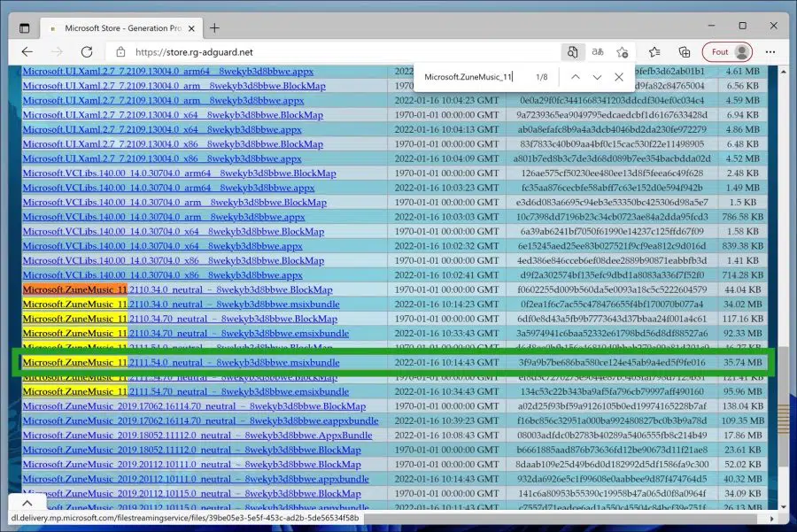Select the file size 35.74 MB
The image size is (797, 532).
(743, 363)
